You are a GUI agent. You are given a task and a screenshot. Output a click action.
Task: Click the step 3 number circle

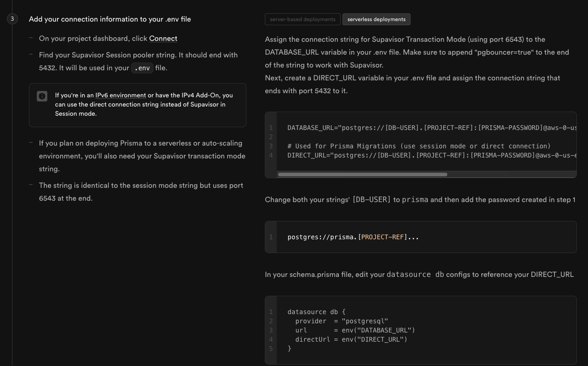pyautogui.click(x=12, y=19)
